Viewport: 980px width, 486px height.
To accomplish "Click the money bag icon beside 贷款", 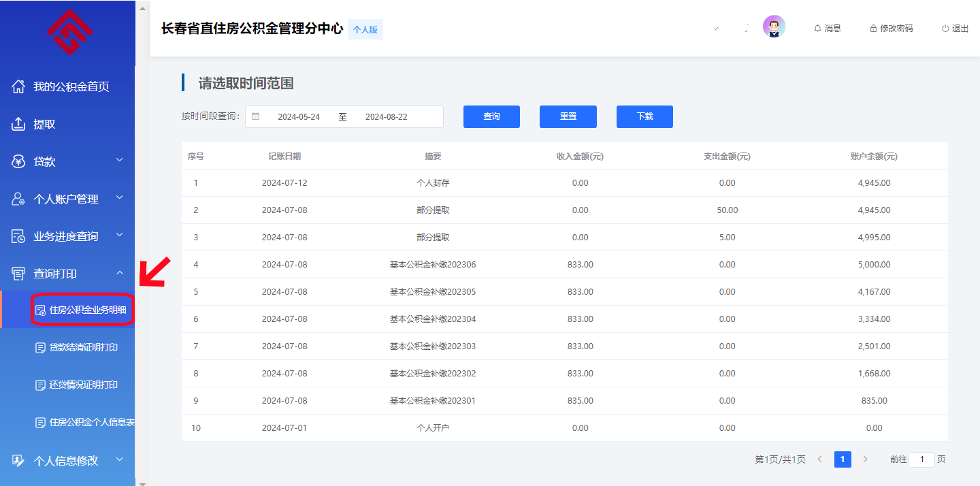I will [x=19, y=161].
